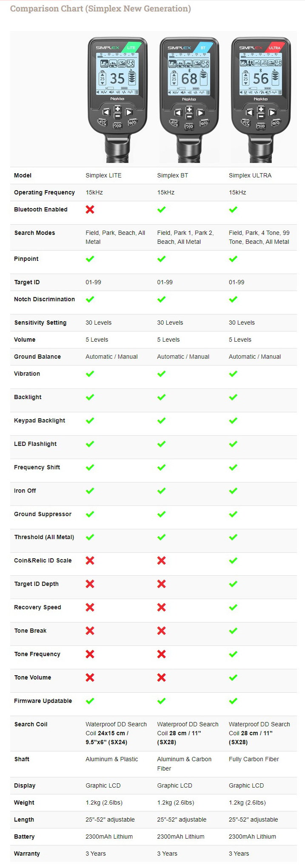Click the Comparison Chart heading
Viewport: 305px width, 868px height.
pyautogui.click(x=100, y=9)
